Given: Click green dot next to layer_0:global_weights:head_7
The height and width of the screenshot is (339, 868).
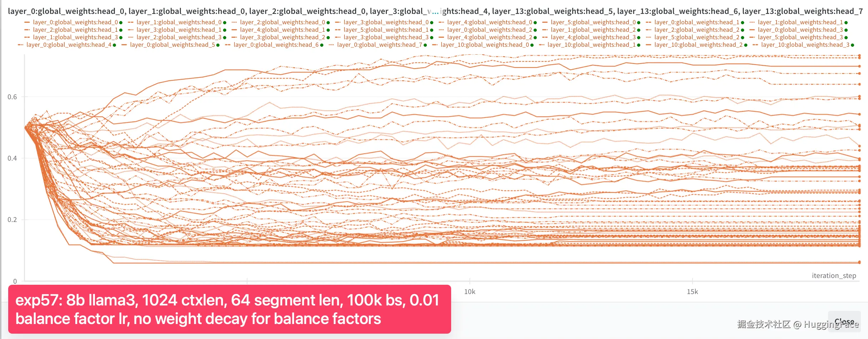Looking at the screenshot, I should click(425, 45).
